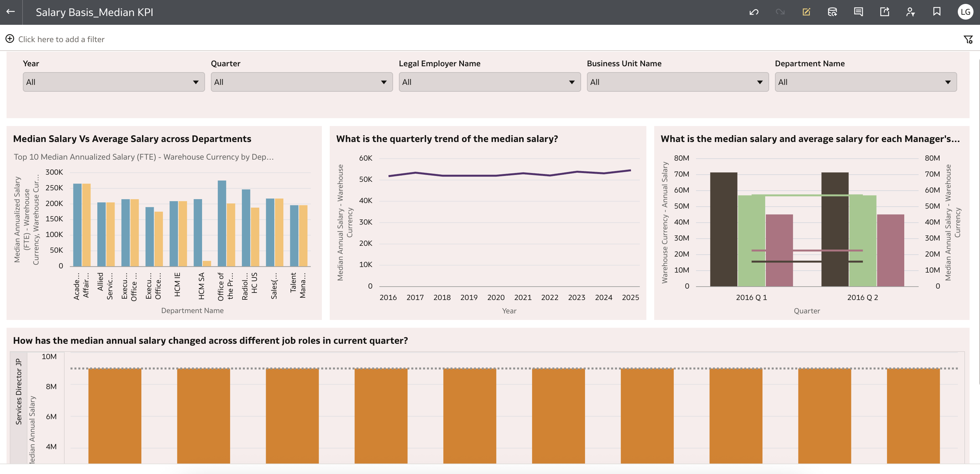The width and height of the screenshot is (980, 474).
Task: Open the Business Unit Name dropdown
Action: [677, 82]
